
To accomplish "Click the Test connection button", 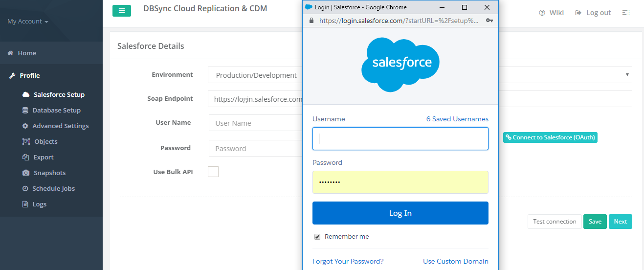I will click(555, 222).
